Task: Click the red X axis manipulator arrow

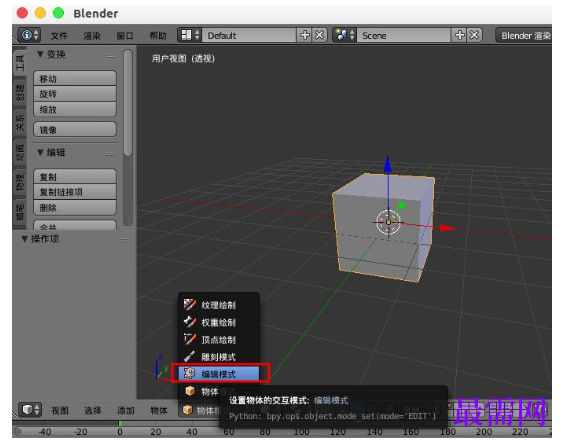Action: 448,228
